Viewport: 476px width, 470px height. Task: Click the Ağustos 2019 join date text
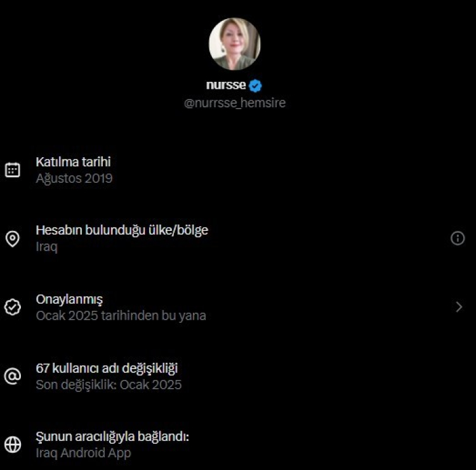74,178
